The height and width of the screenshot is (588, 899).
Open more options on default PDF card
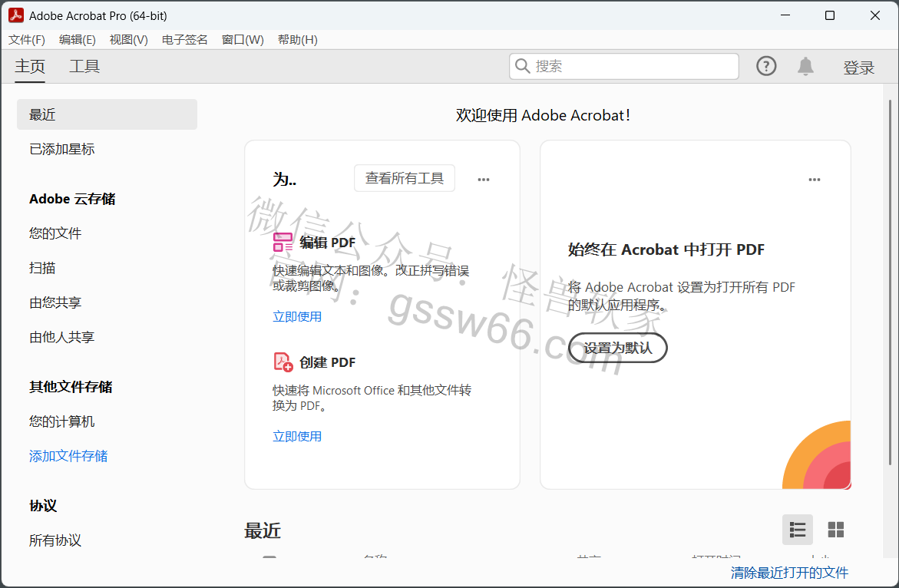point(814,180)
